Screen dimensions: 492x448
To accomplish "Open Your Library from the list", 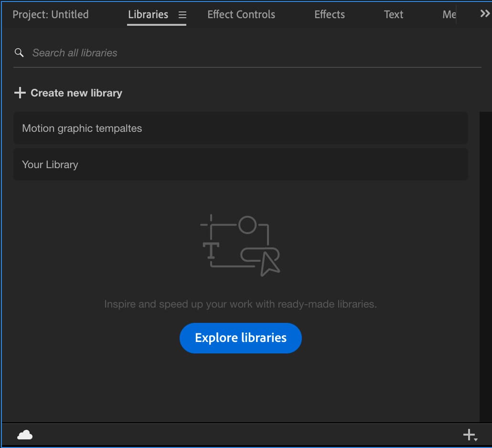I will (50, 164).
